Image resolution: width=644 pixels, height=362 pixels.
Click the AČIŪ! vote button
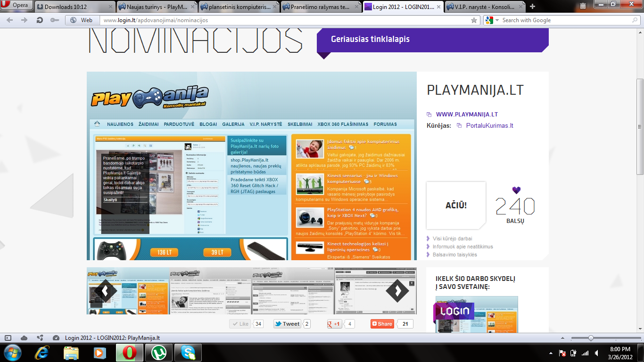(x=456, y=206)
